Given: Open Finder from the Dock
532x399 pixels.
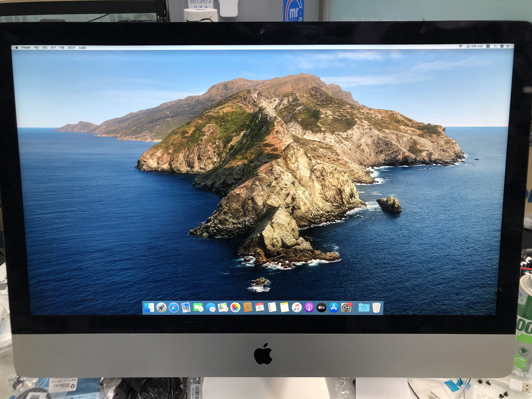Looking at the screenshot, I should (149, 308).
